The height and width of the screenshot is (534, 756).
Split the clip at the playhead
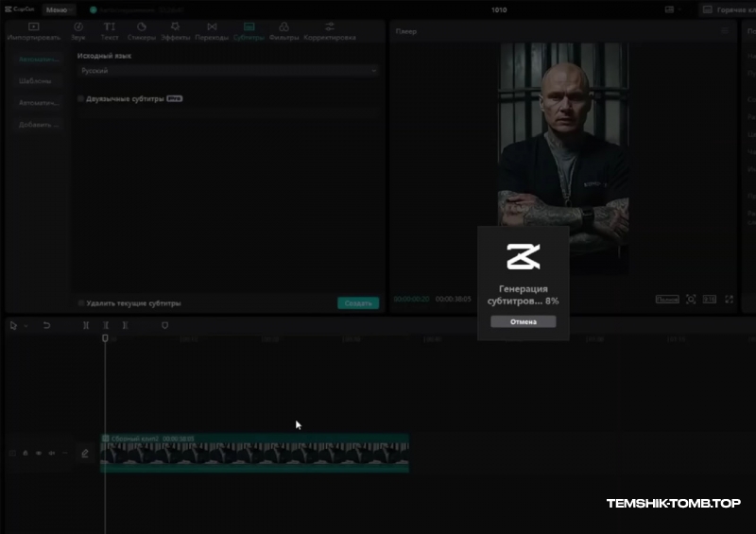86,326
